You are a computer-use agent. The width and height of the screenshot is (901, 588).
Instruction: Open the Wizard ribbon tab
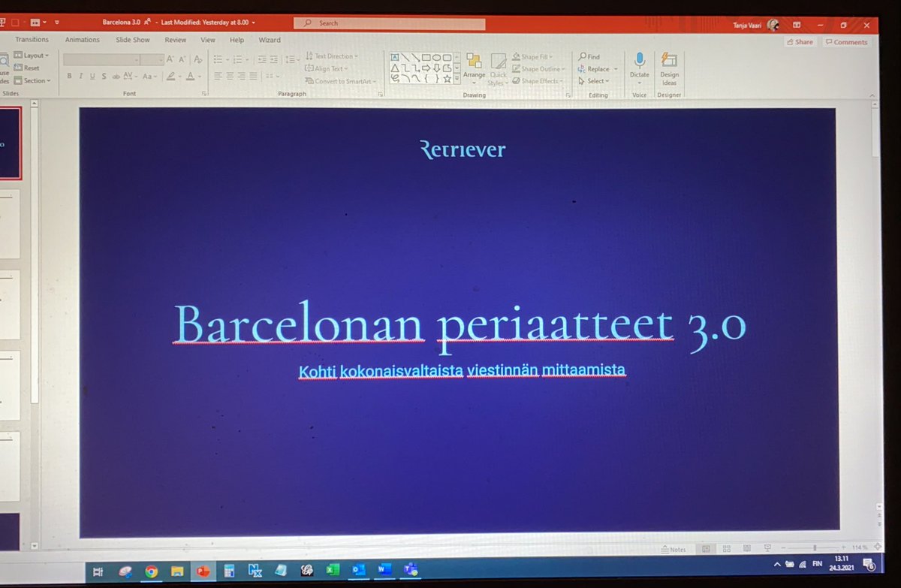pyautogui.click(x=270, y=40)
